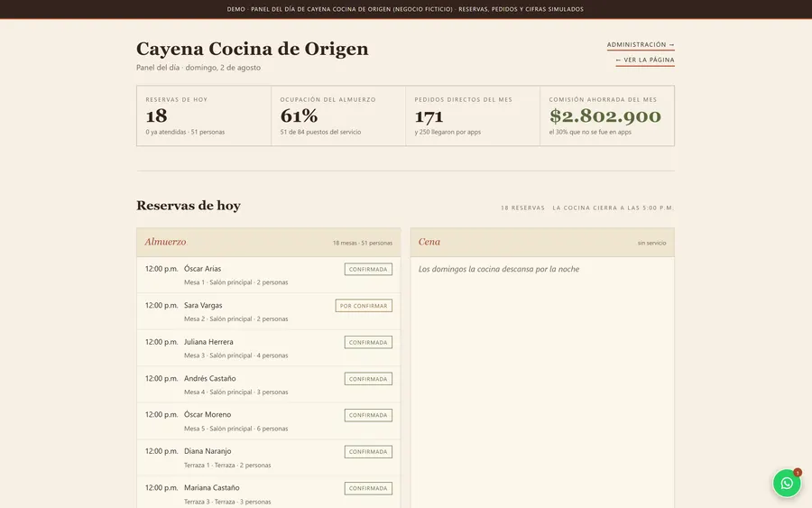Select the Reservas de hoy stat card
This screenshot has width=812, height=508.
click(204, 116)
